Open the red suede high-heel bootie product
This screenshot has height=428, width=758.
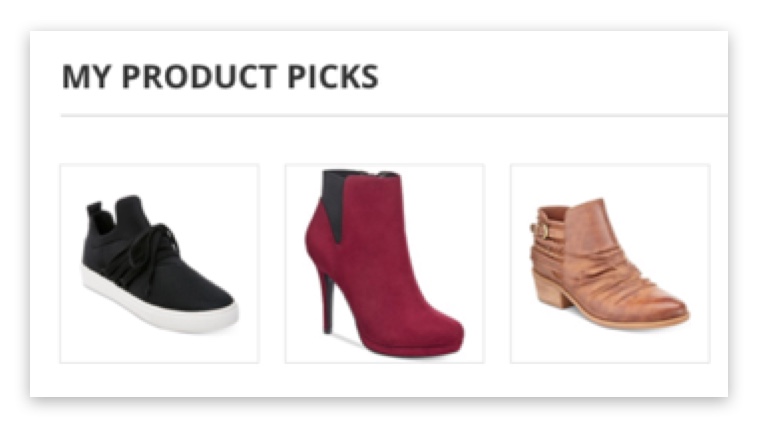point(385,264)
